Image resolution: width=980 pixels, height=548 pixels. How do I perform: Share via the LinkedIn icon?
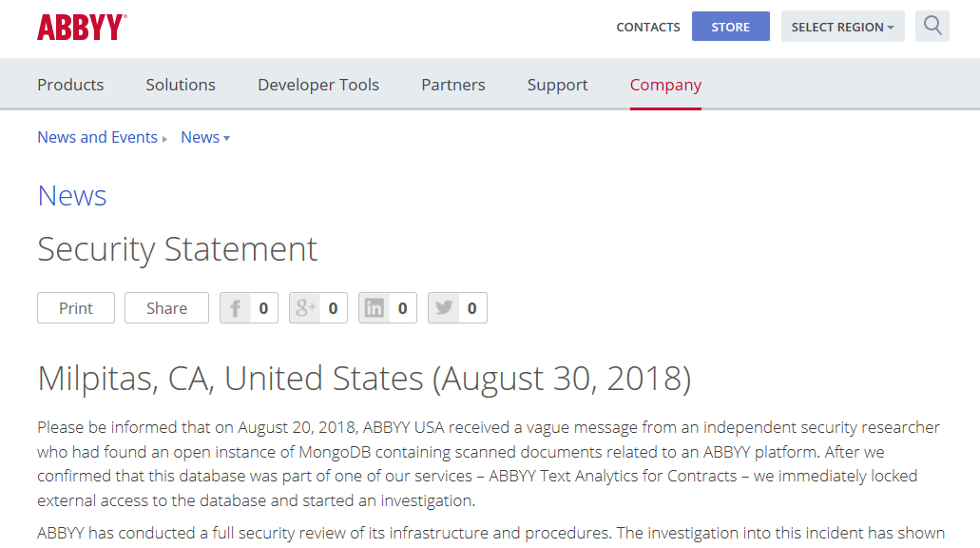pyautogui.click(x=374, y=308)
